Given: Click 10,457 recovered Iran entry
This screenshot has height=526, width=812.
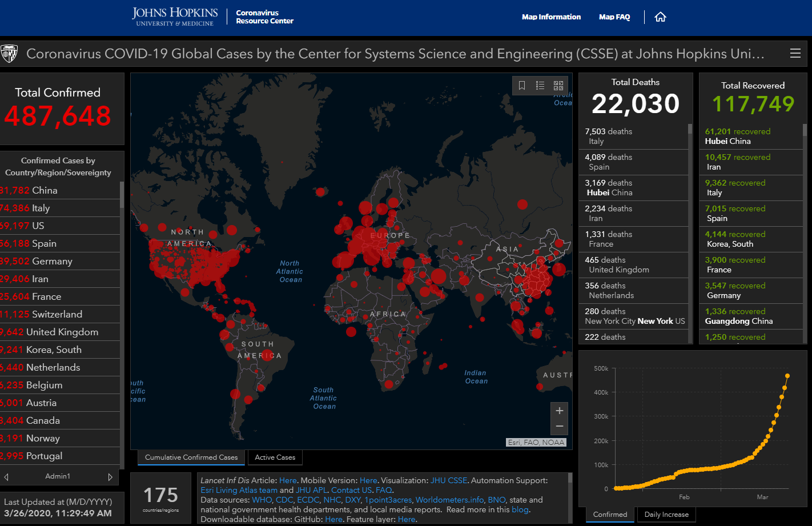Looking at the screenshot, I should 751,162.
